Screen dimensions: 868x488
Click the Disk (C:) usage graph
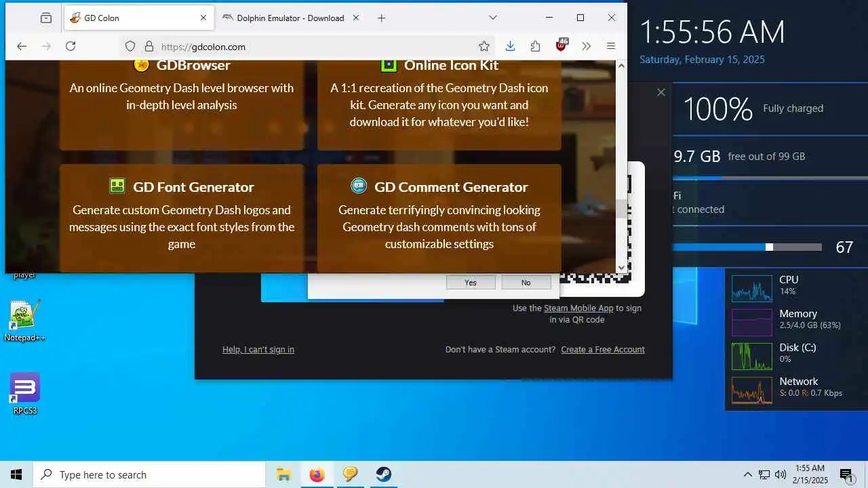tap(751, 357)
